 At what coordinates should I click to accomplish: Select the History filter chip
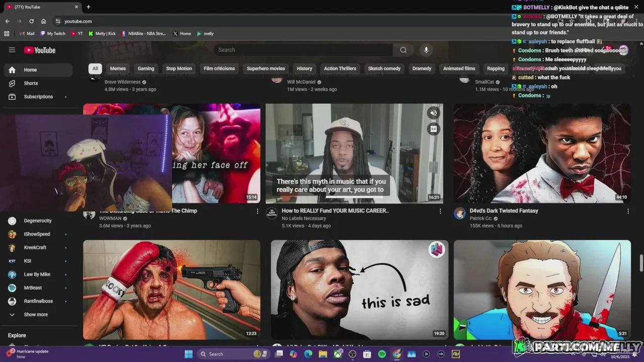[x=304, y=69]
